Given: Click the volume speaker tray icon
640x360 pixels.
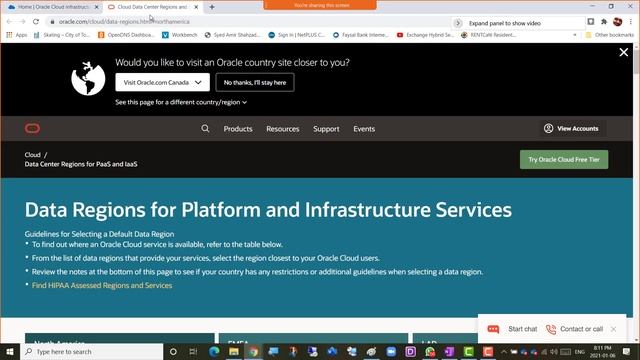Looking at the screenshot, I should click(553, 352).
